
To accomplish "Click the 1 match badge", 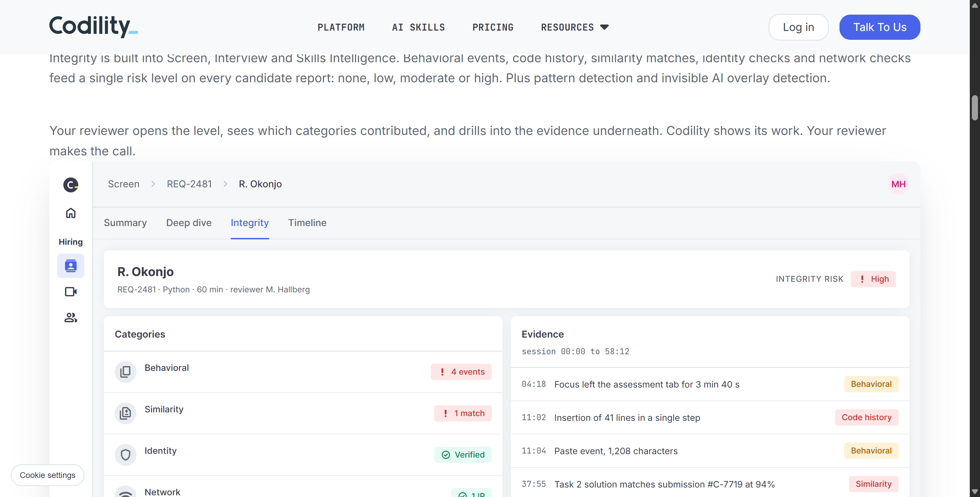I will (463, 413).
